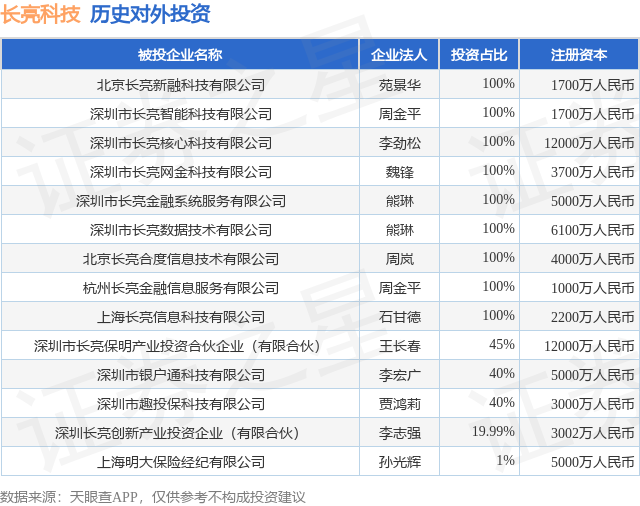Screen dimensions: 640x506
Task: Click the 2200万人民币 capital value
Action: pyautogui.click(x=592, y=317)
